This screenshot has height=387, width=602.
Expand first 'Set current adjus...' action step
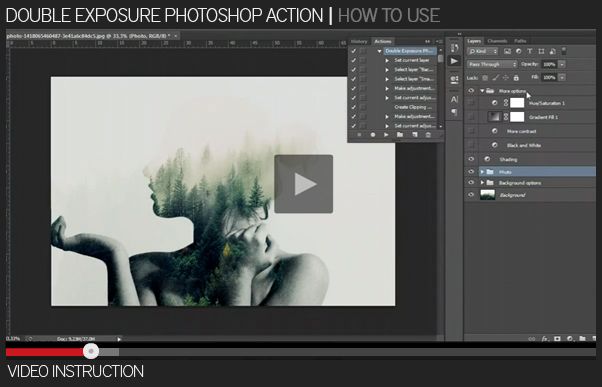[387, 98]
